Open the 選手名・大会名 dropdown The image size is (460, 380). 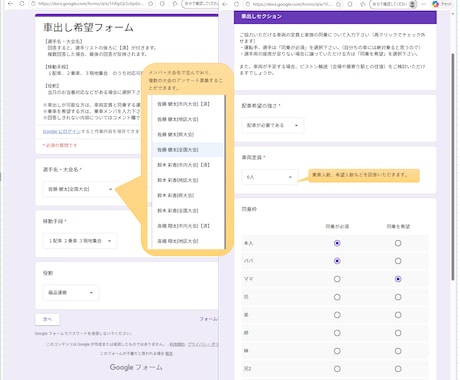click(x=80, y=189)
